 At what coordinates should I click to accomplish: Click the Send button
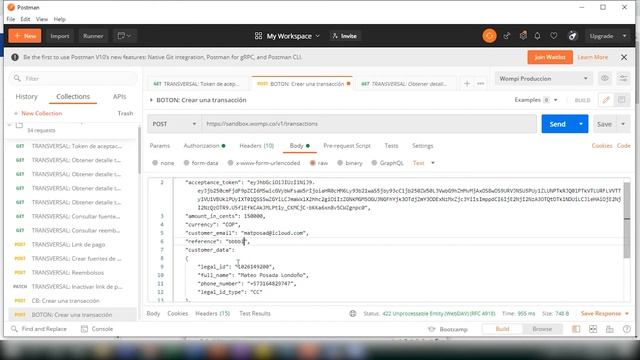coord(558,124)
